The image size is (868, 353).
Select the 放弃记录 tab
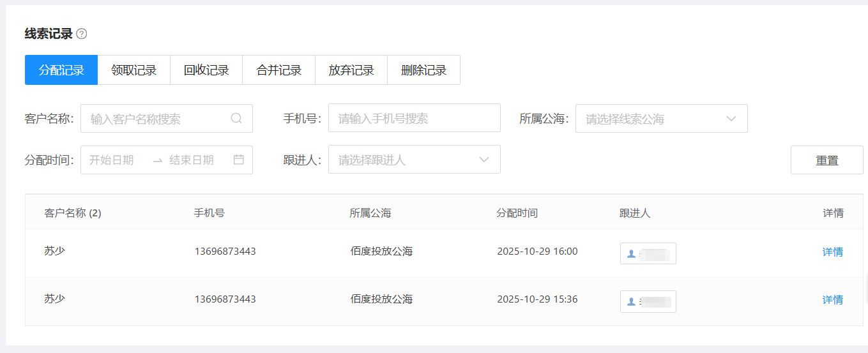pos(351,70)
